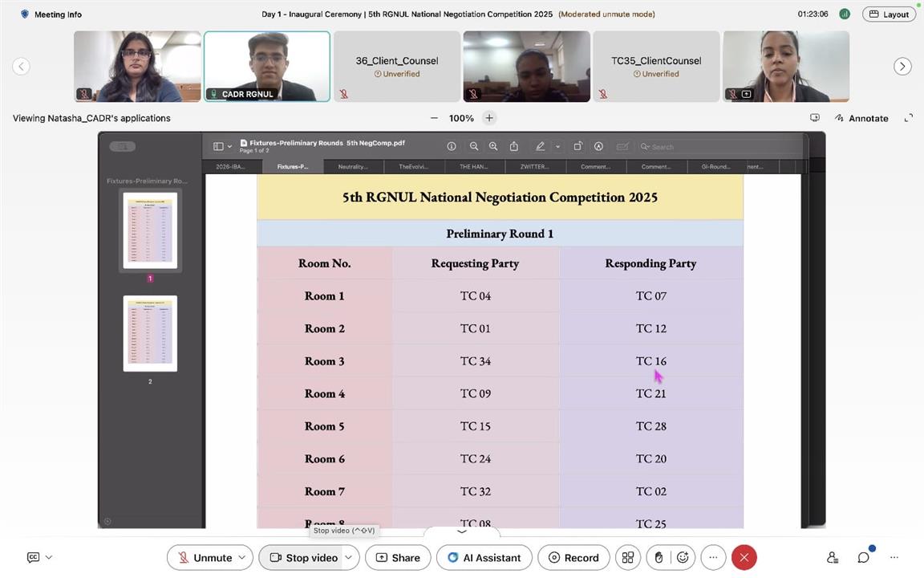Open the AI Assistant
This screenshot has width=924, height=578.
(484, 557)
